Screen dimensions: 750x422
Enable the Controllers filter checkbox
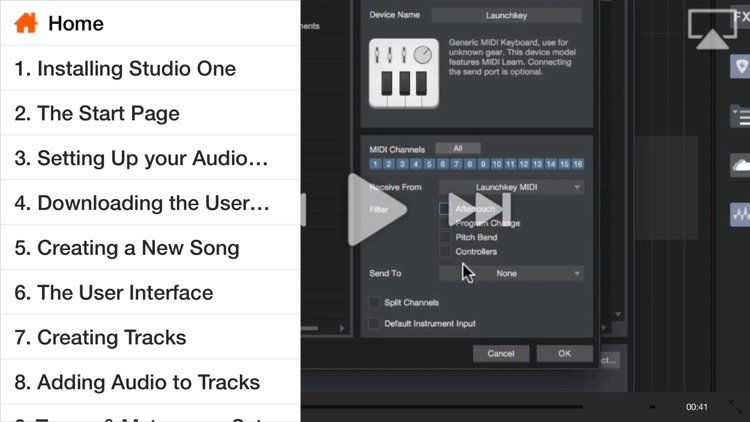click(445, 252)
